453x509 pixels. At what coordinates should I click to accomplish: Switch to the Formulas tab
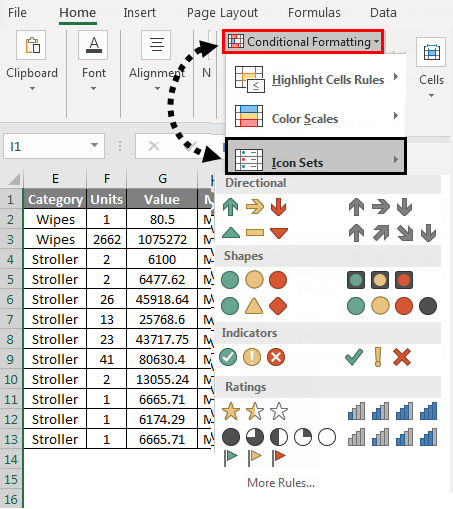(x=314, y=13)
